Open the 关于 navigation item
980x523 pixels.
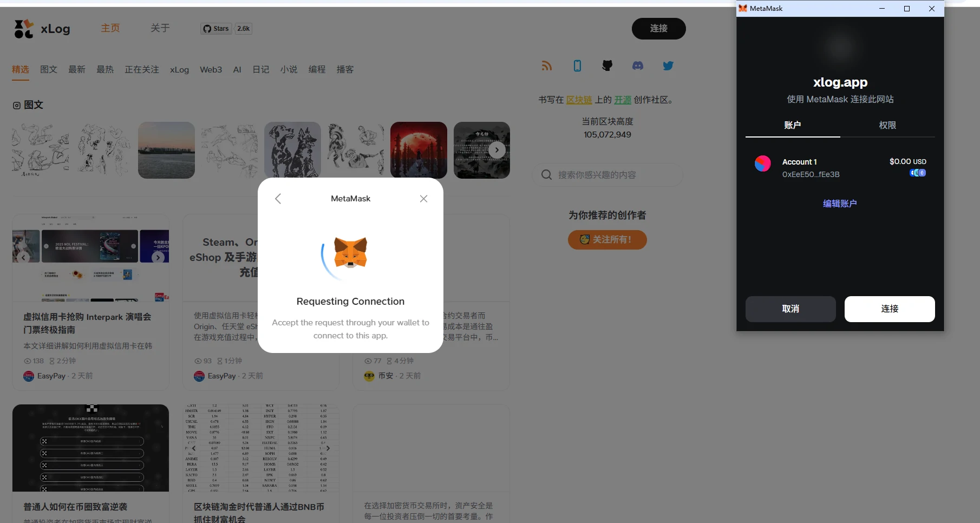160,28
